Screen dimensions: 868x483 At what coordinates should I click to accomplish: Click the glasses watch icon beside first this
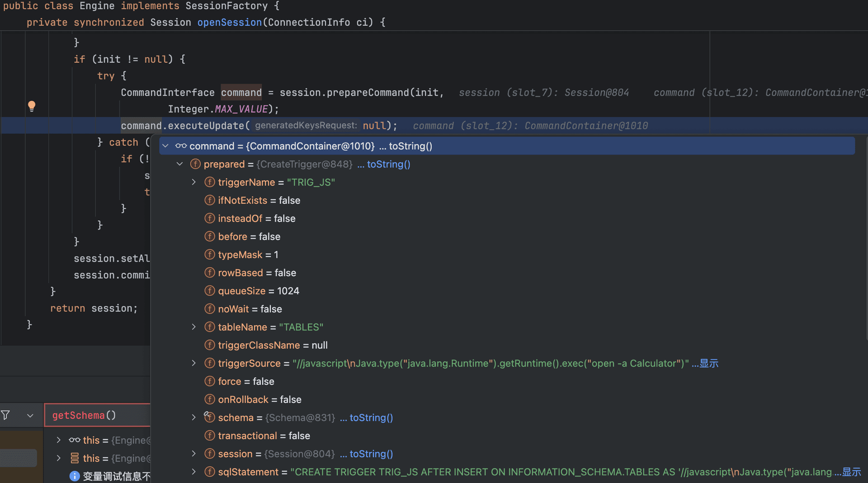pyautogui.click(x=75, y=440)
